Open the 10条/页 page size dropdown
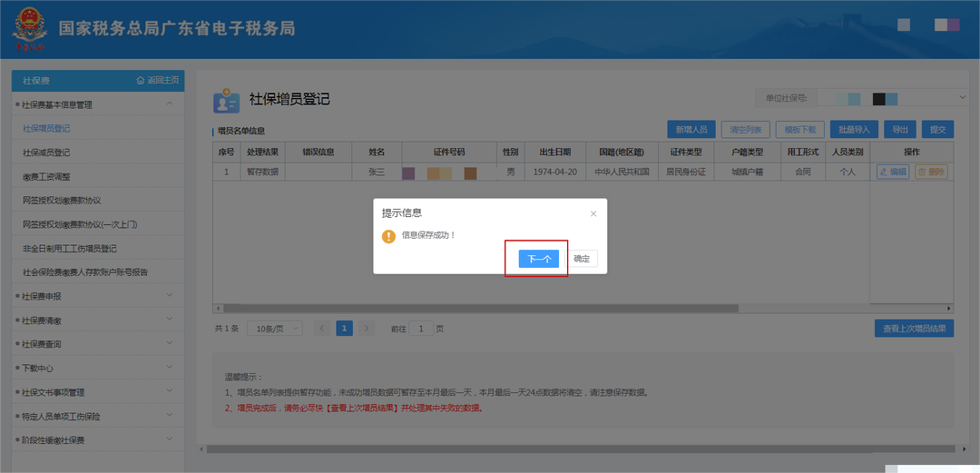 click(274, 329)
